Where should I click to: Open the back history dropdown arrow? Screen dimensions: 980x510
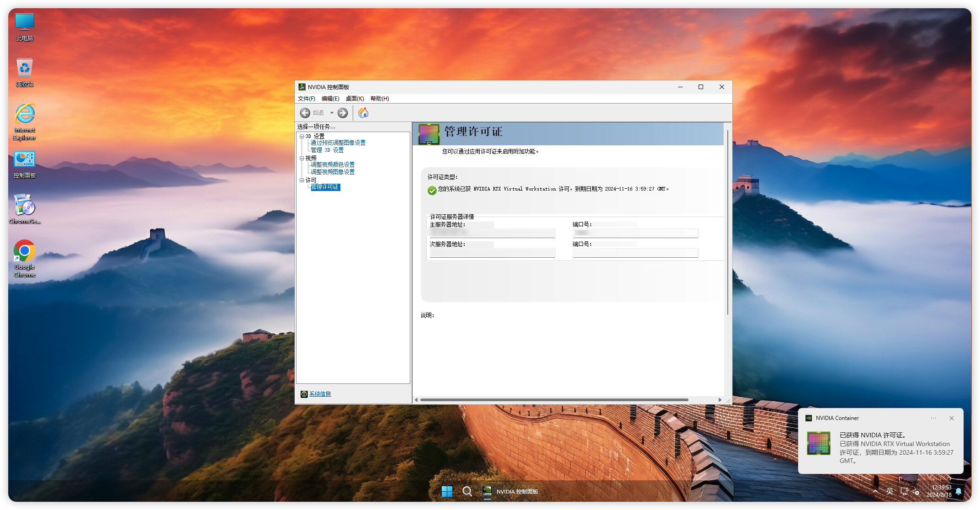332,113
